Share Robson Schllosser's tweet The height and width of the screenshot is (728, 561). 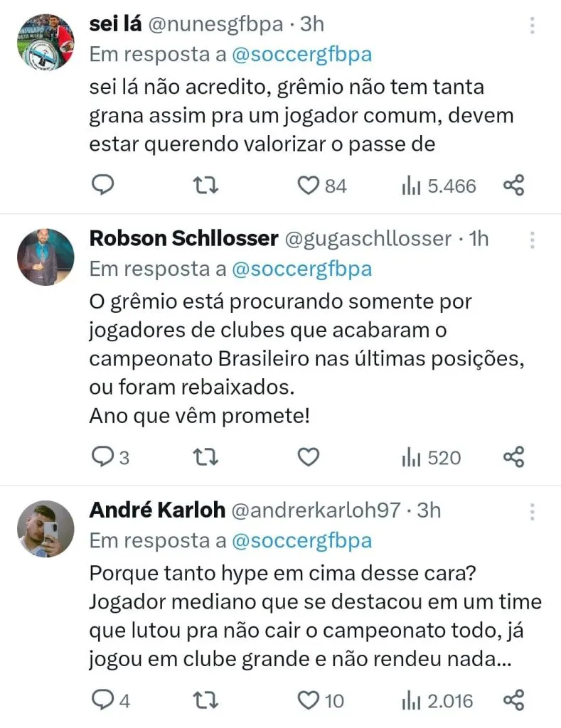pos(513,457)
